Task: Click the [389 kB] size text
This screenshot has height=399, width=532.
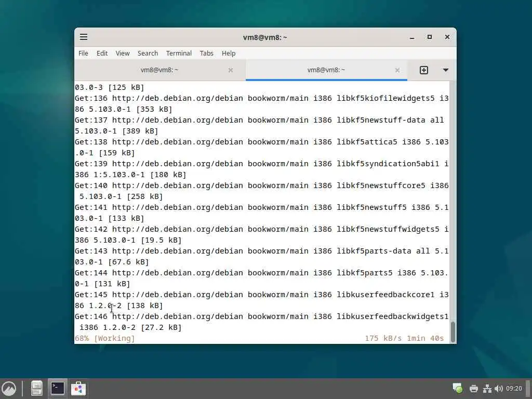Action: tap(140, 131)
